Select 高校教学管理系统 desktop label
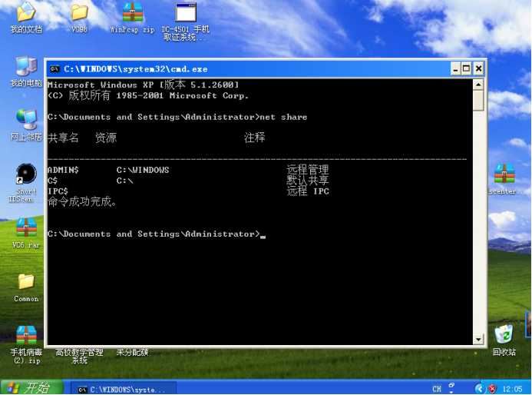This screenshot has width=532, height=395. pos(79,357)
